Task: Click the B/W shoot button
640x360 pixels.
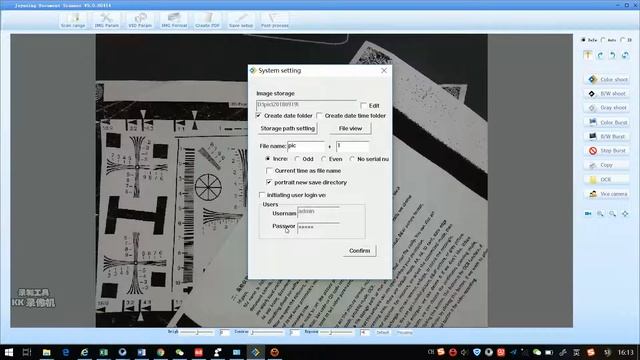Action: tap(607, 93)
